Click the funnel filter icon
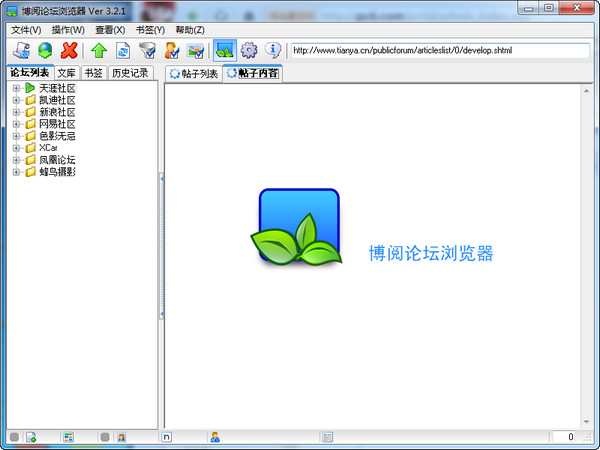The image size is (600, 450). coord(147,50)
